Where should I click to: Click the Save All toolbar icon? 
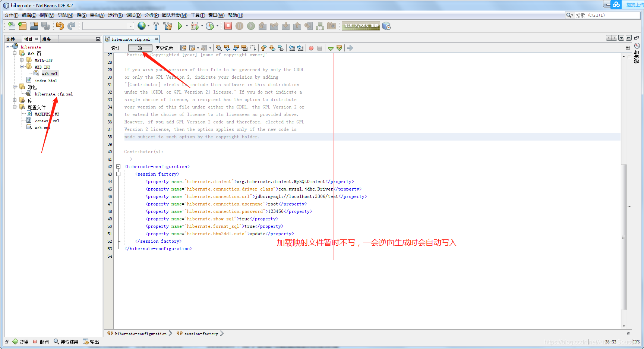[x=45, y=26]
